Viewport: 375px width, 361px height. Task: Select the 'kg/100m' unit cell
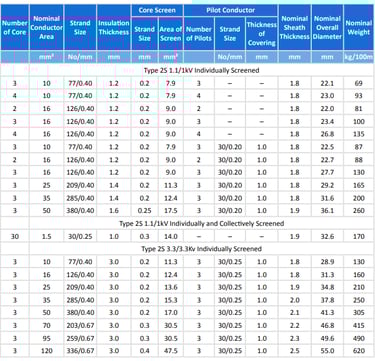(x=359, y=57)
